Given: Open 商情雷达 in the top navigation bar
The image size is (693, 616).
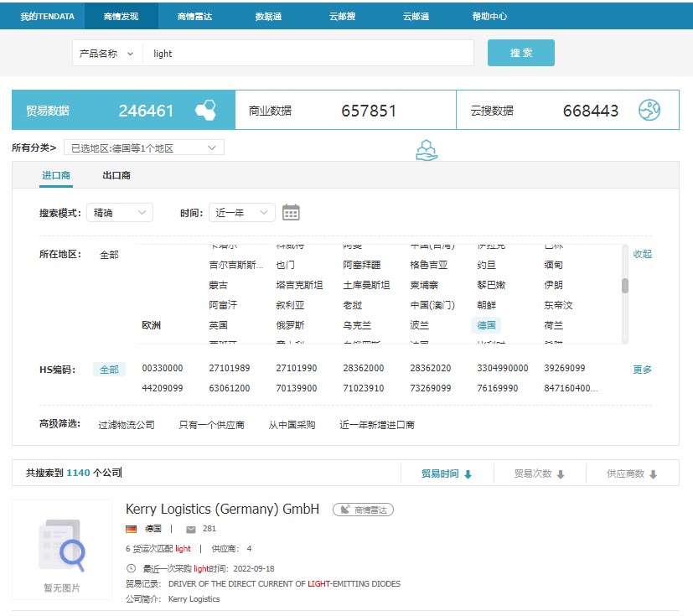Looking at the screenshot, I should tap(195, 17).
